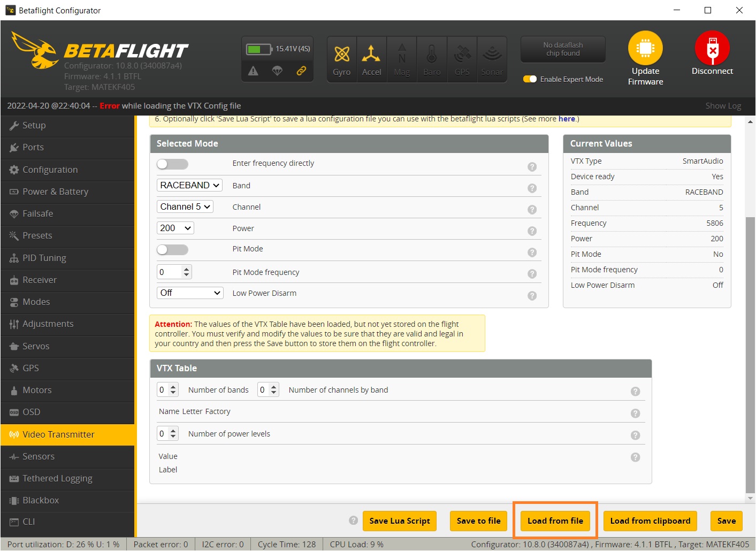The image size is (756, 551).
Task: Open the CLI tab
Action: pos(67,522)
